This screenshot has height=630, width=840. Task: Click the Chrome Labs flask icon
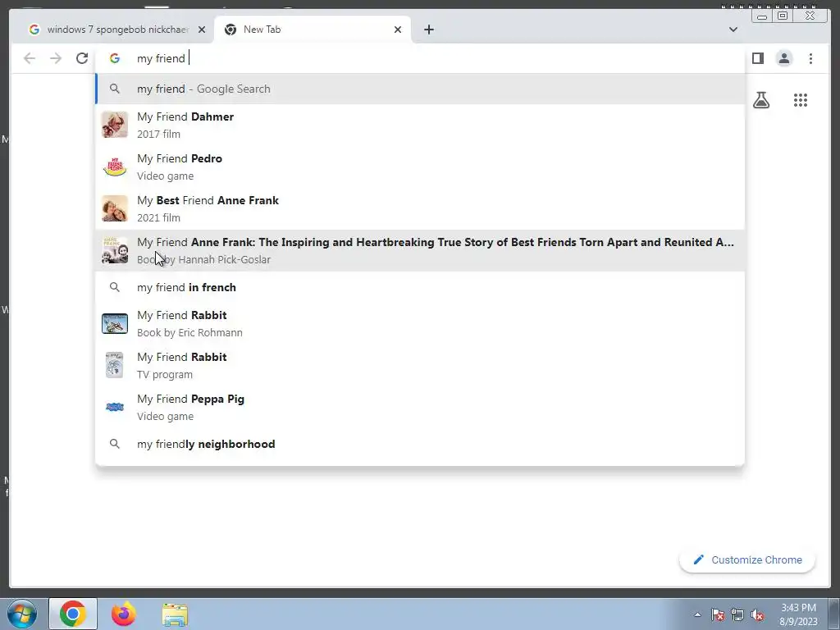[760, 100]
